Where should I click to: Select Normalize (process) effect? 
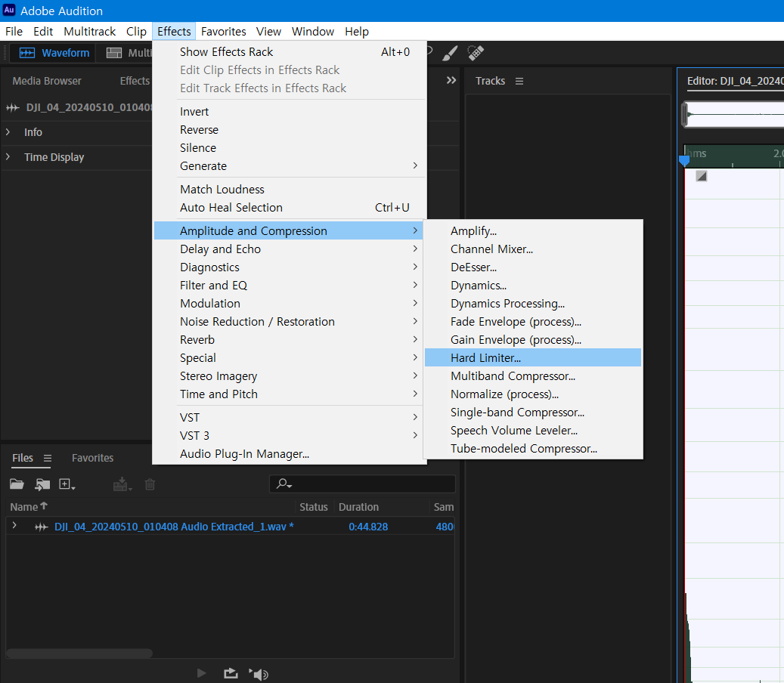533,394
